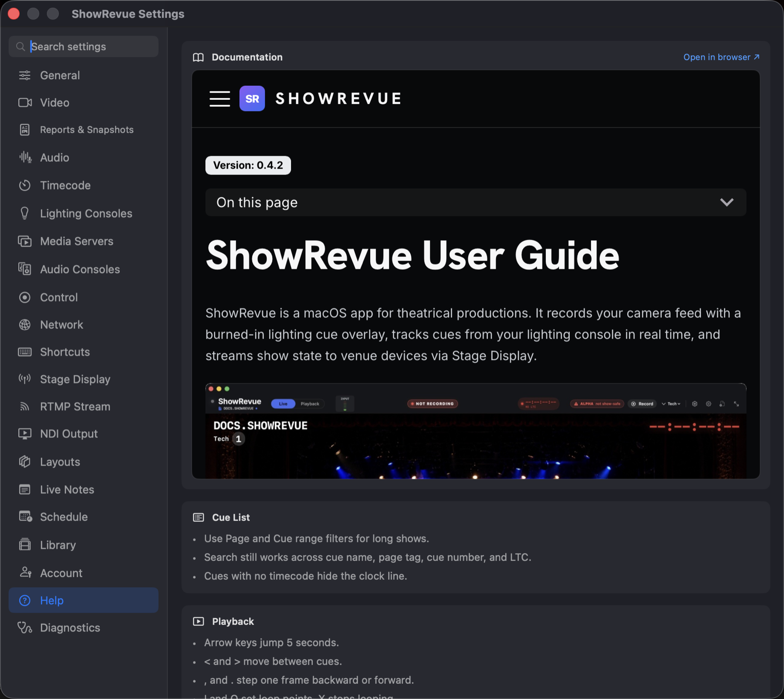
Task: Click the Stage Display broadcast icon
Action: click(x=25, y=379)
